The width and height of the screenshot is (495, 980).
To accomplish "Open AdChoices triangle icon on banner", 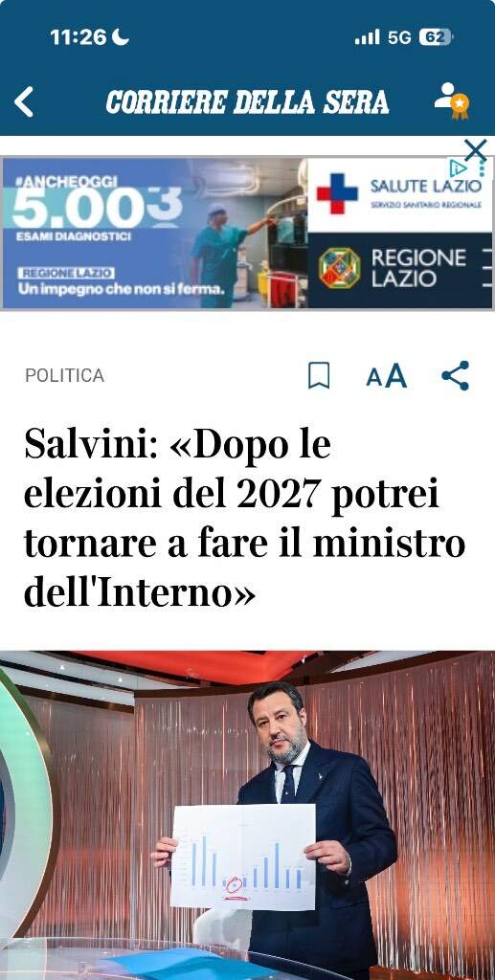I will click(x=460, y=167).
